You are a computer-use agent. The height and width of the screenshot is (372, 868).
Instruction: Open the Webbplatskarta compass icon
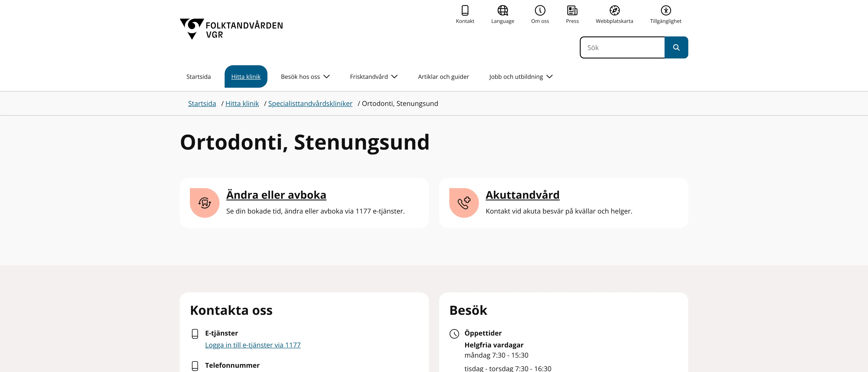[614, 10]
